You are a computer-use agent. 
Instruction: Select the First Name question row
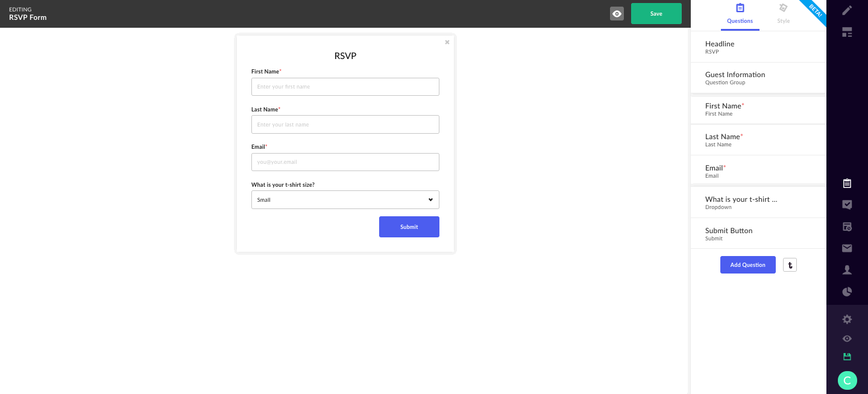tap(758, 109)
